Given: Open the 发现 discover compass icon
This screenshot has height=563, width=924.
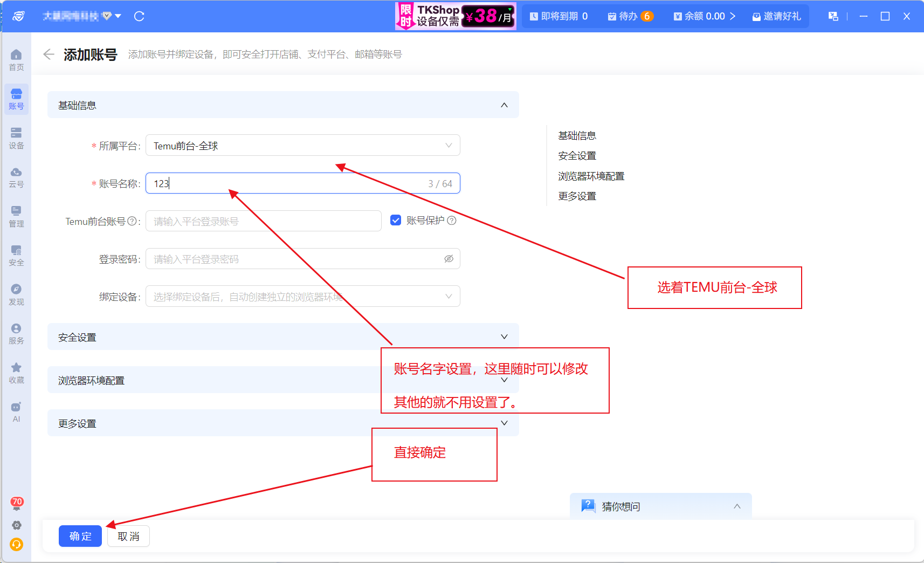Looking at the screenshot, I should [16, 294].
